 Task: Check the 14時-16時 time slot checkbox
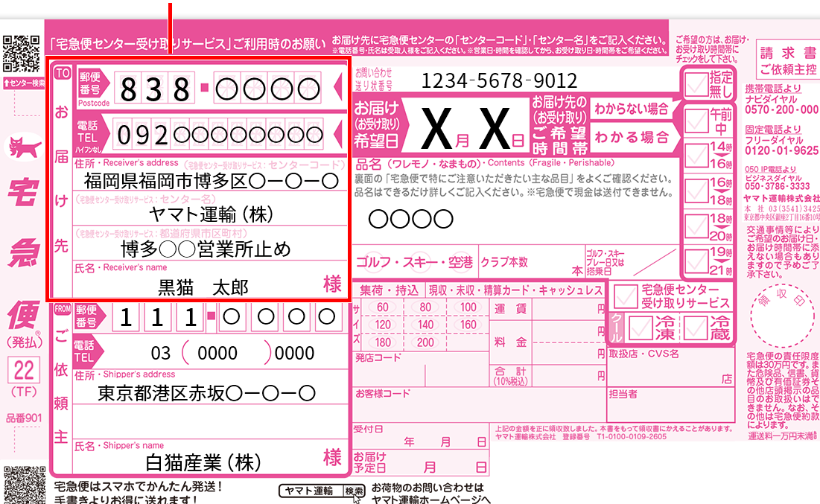[696, 156]
